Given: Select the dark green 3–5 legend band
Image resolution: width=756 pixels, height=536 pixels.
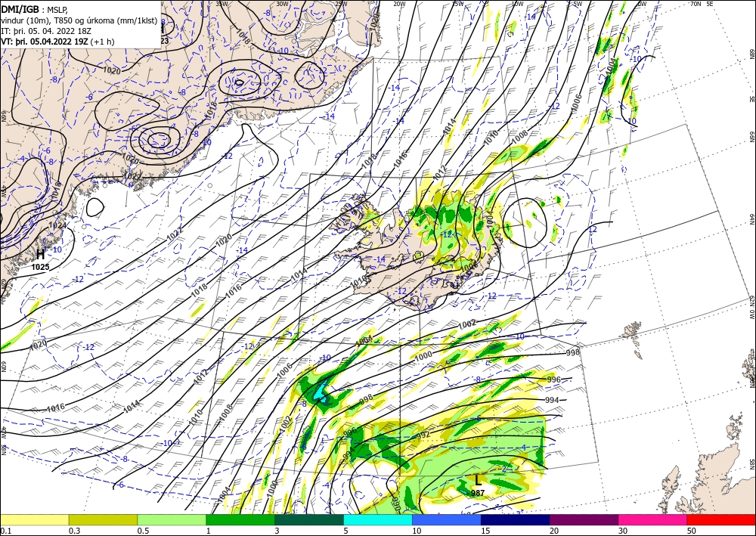Looking at the screenshot, I should coord(309,519).
